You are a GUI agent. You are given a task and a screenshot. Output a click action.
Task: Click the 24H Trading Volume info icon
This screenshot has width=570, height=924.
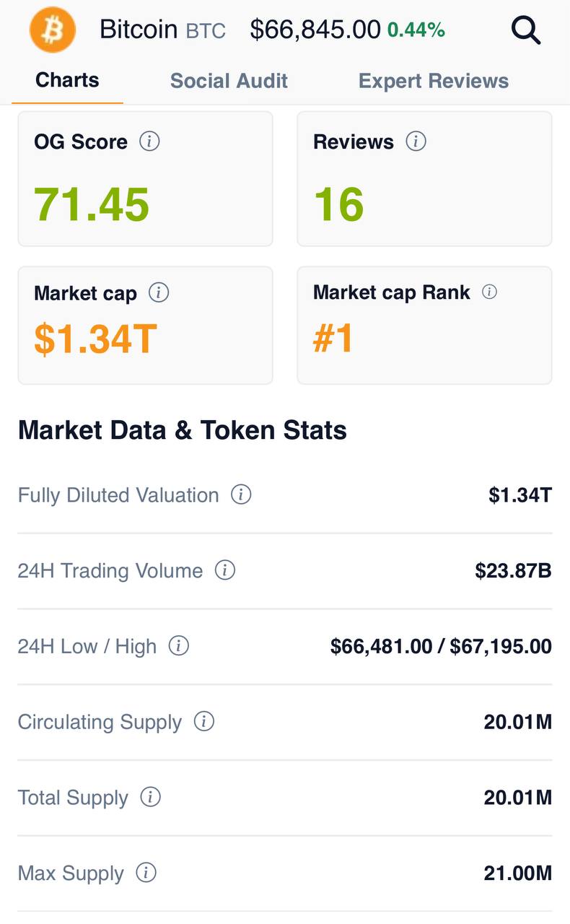click(x=225, y=570)
